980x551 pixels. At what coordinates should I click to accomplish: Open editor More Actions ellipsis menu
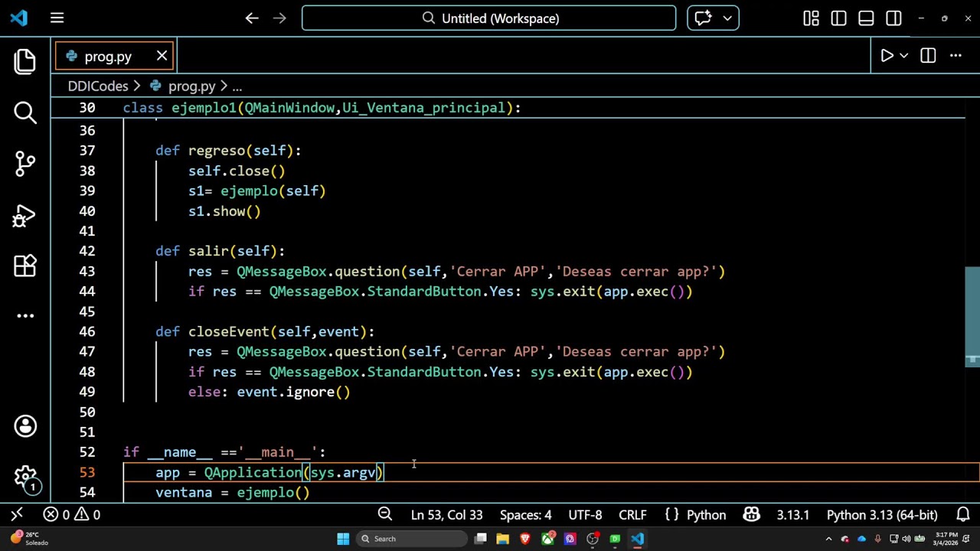point(955,56)
